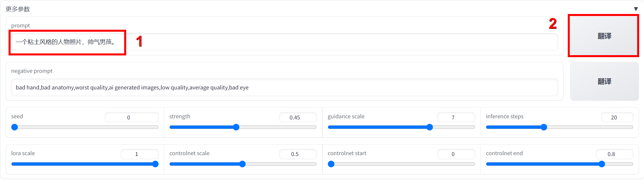
Task: Click the controlnet start slider handle
Action: pos(331,164)
